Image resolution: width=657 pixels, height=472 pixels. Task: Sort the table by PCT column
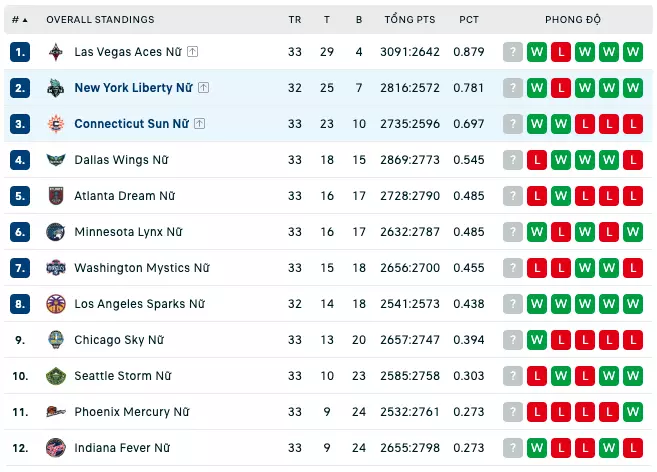[x=468, y=20]
